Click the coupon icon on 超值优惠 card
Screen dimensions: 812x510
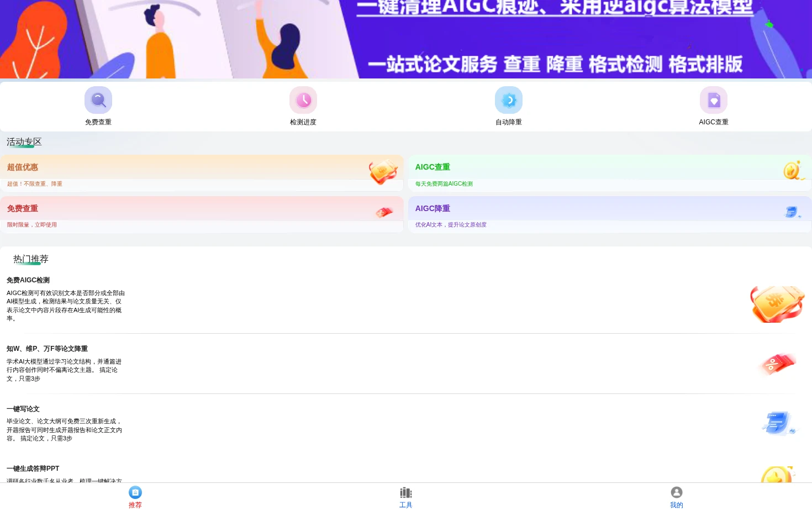click(x=383, y=172)
